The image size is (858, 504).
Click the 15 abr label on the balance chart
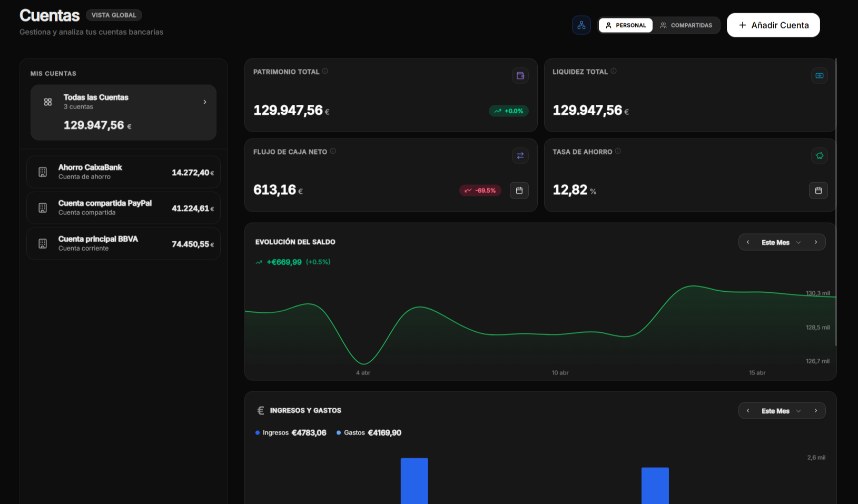tap(757, 373)
